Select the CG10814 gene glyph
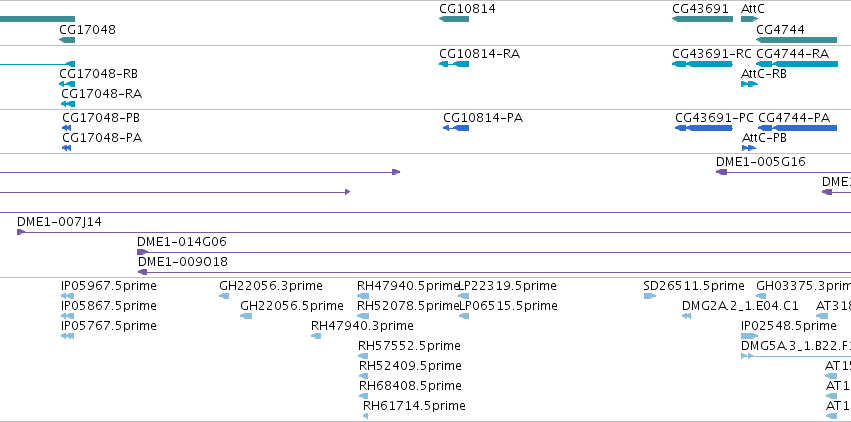This screenshot has height=422, width=851. pyautogui.click(x=454, y=19)
